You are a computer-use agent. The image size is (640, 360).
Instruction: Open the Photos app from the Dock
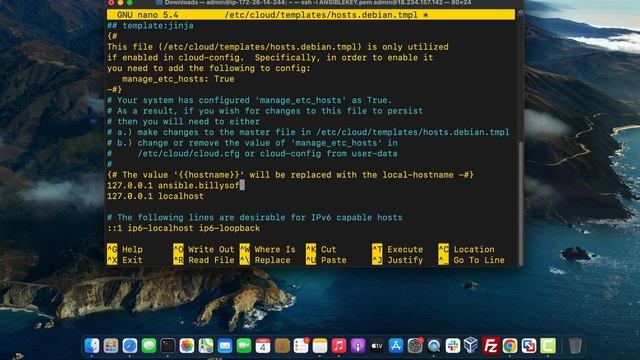[187, 346]
